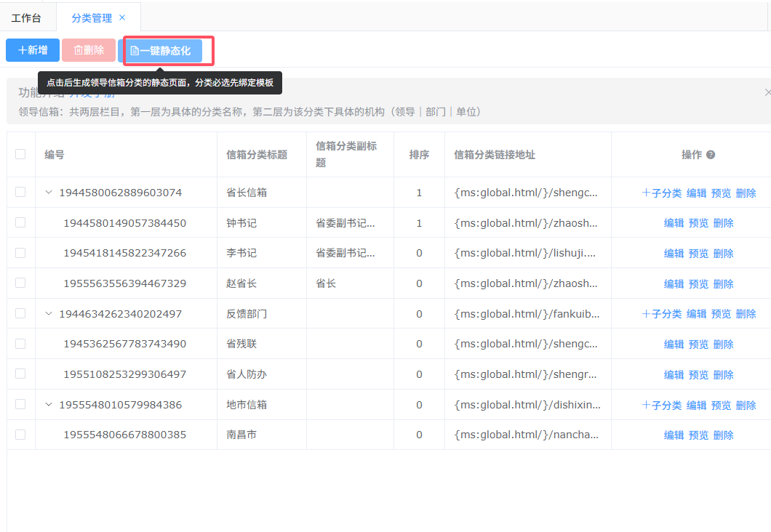This screenshot has width=771, height=532.
Task: Click the ID 1955548066678800385
Action: pos(125,435)
